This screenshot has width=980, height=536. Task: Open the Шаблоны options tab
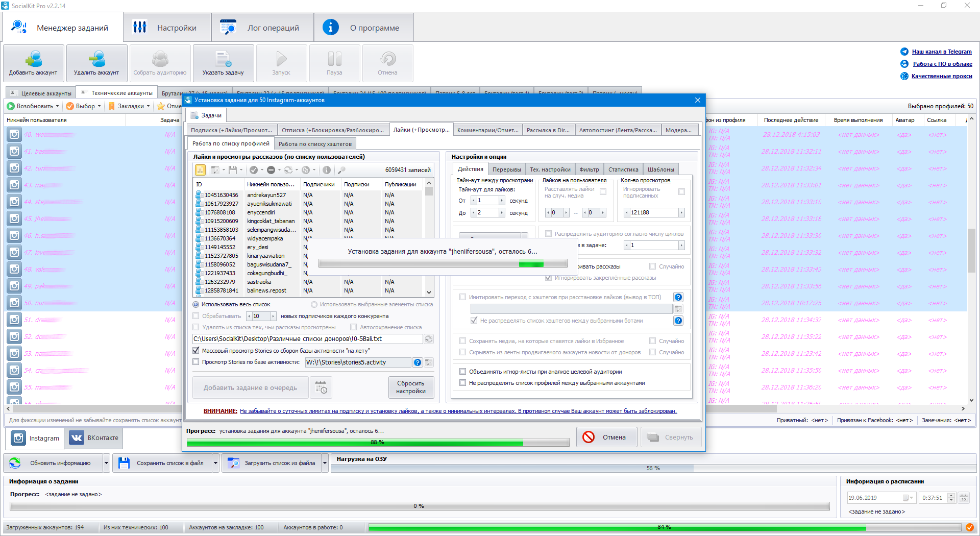pos(660,169)
